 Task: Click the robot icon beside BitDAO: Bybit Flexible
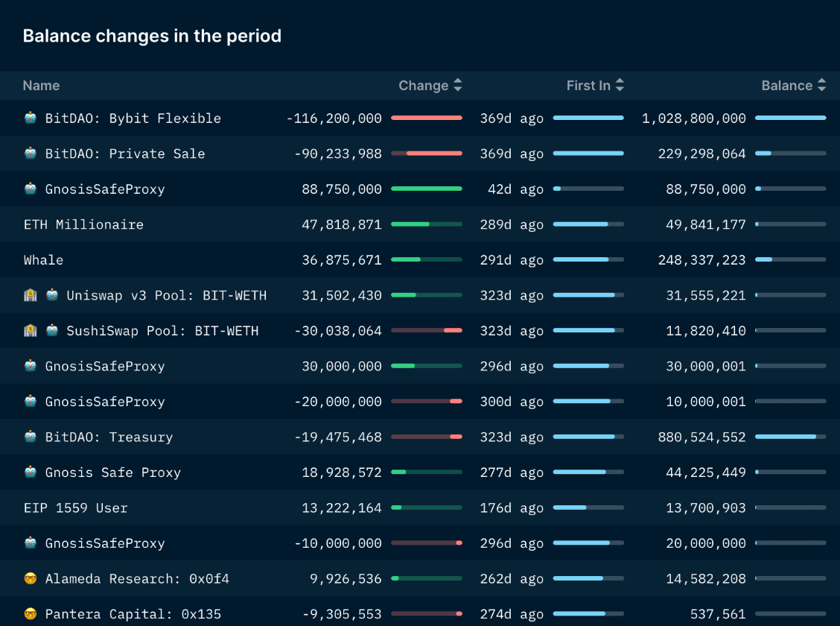tap(31, 118)
